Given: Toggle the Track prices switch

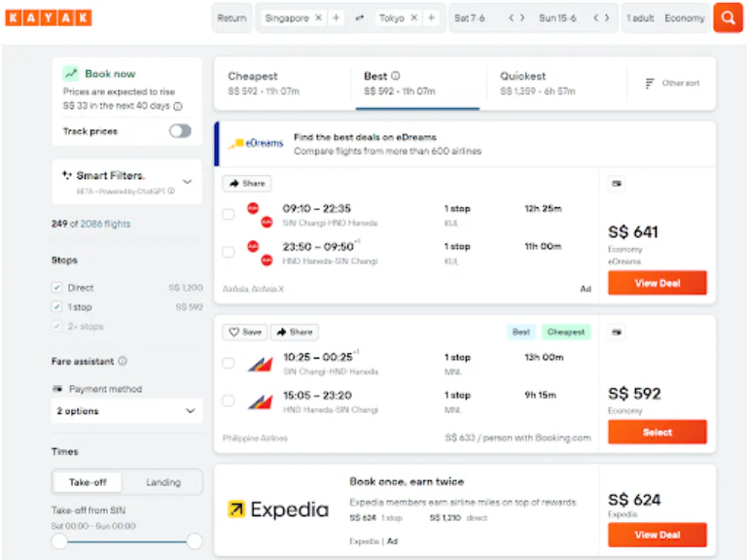Looking at the screenshot, I should [180, 131].
